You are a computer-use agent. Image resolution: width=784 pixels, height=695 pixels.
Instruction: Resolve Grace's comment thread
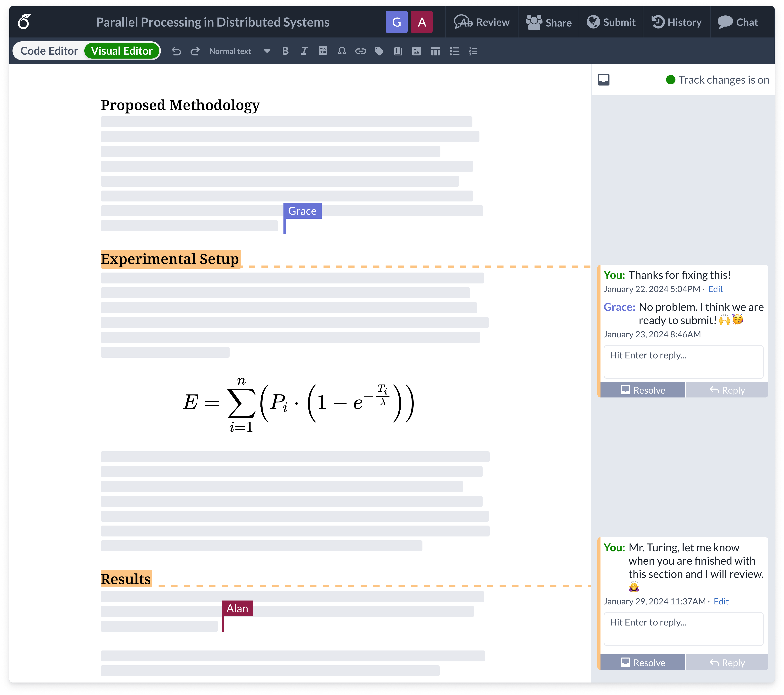pyautogui.click(x=642, y=390)
